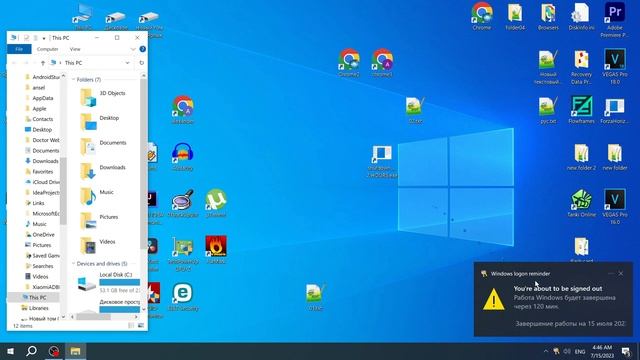Launch the Flowframes desktop shortcut
Screen dimensions: 640x360
581,109
